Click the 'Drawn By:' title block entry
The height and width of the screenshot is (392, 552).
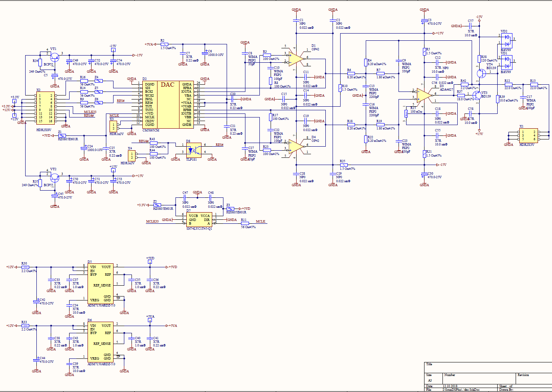point(506,390)
